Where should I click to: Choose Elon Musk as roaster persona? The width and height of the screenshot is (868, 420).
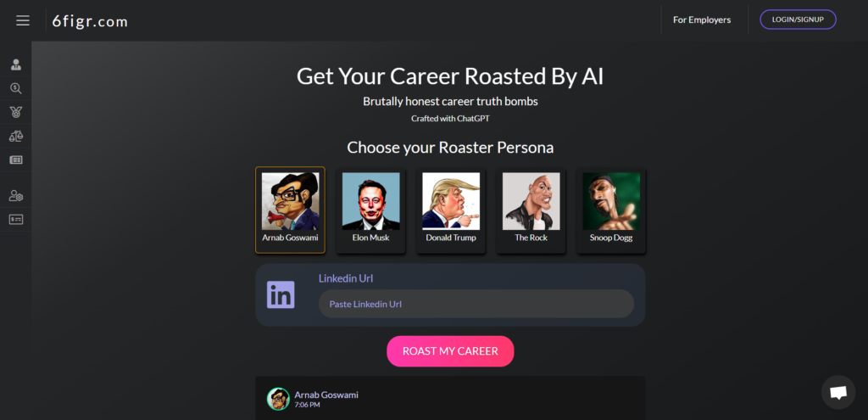371,210
